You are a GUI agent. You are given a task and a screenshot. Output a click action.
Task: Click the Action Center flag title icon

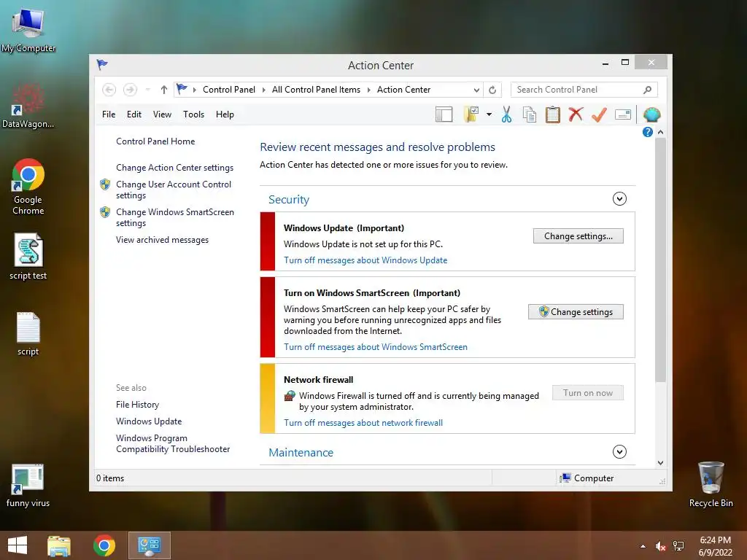[102, 64]
